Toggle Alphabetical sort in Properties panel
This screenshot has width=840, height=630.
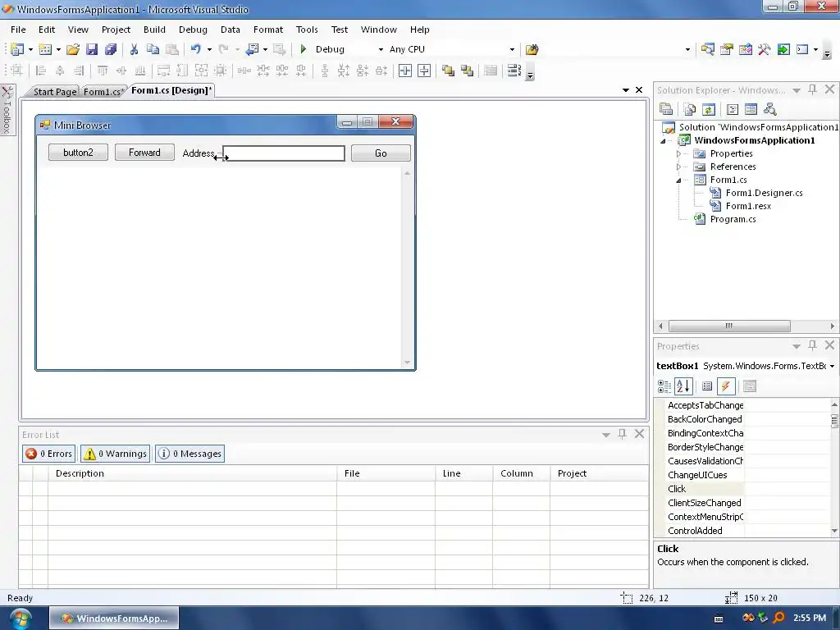(x=683, y=386)
